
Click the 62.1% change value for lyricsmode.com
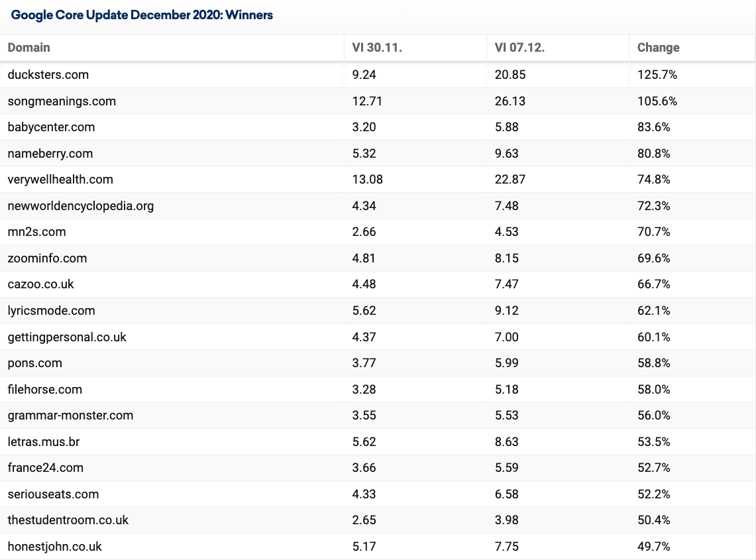[x=654, y=311]
